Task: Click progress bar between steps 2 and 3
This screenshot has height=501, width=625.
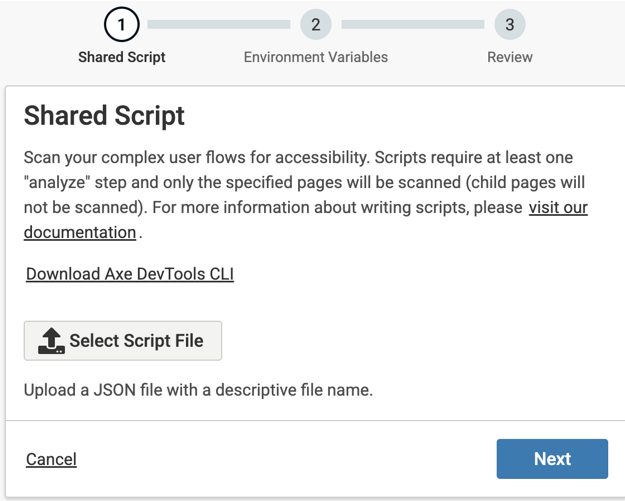Action: [412, 24]
